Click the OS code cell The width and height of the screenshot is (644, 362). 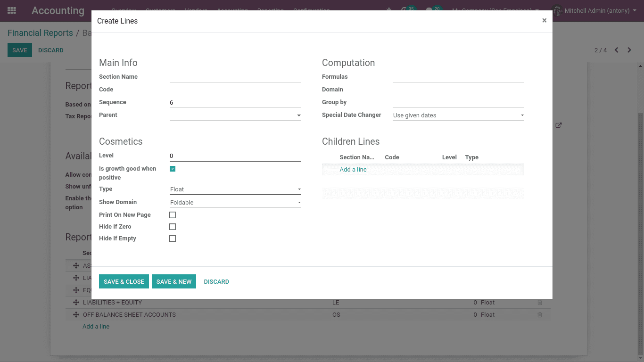[336, 314]
